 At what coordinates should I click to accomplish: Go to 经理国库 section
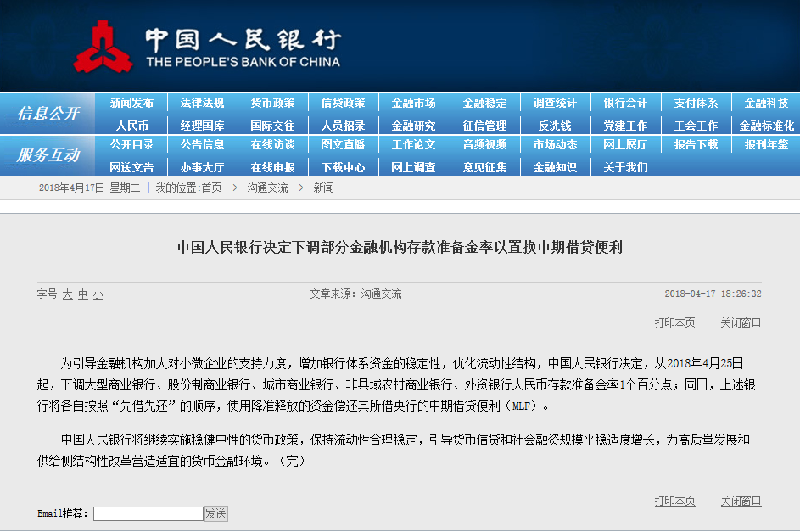point(202,126)
